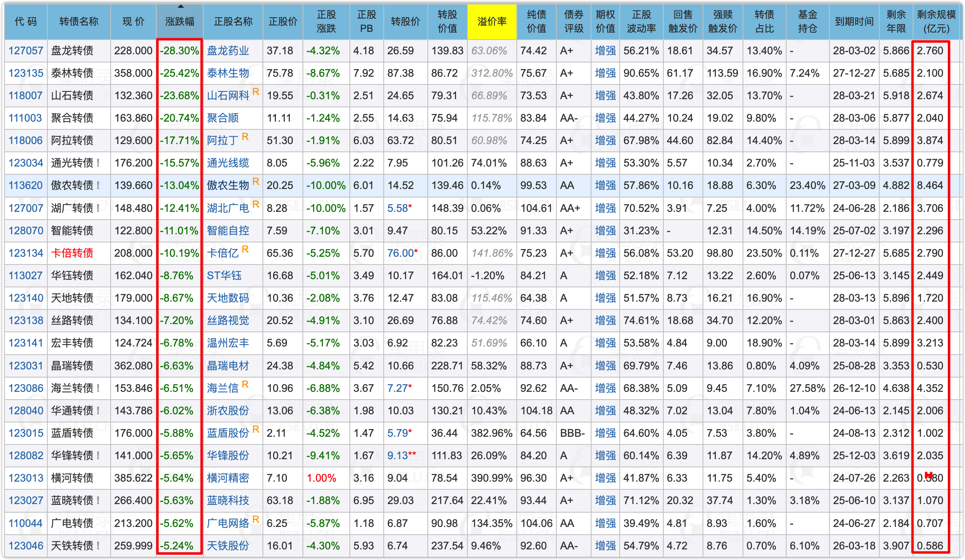Sort the table by 涨跌幅 column header
This screenshot has height=560, width=965.
tap(180, 22)
